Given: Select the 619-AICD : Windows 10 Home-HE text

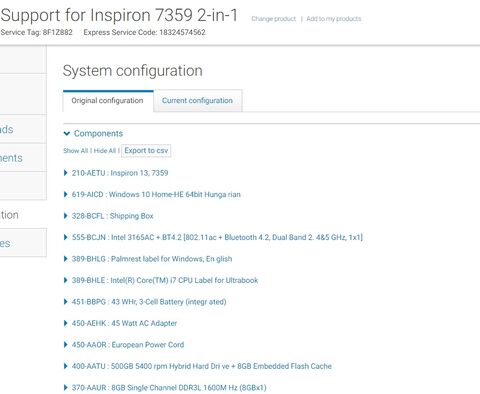Looking at the screenshot, I should tap(156, 194).
